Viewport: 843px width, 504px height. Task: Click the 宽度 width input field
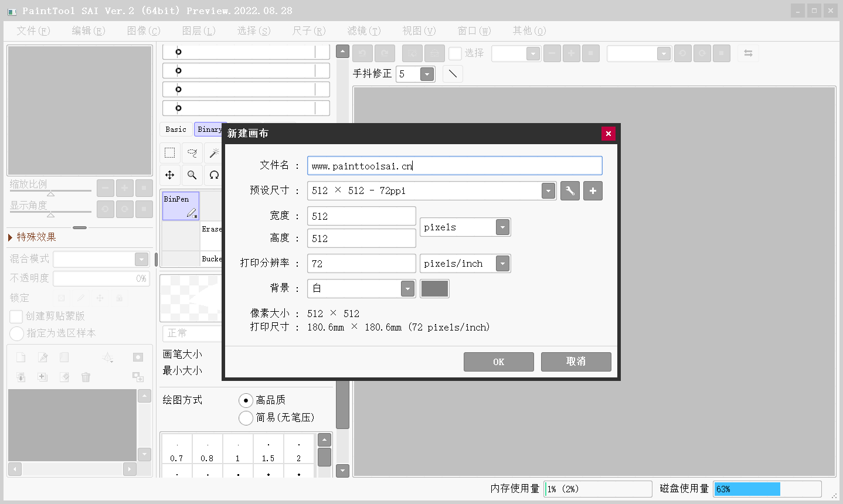point(362,216)
